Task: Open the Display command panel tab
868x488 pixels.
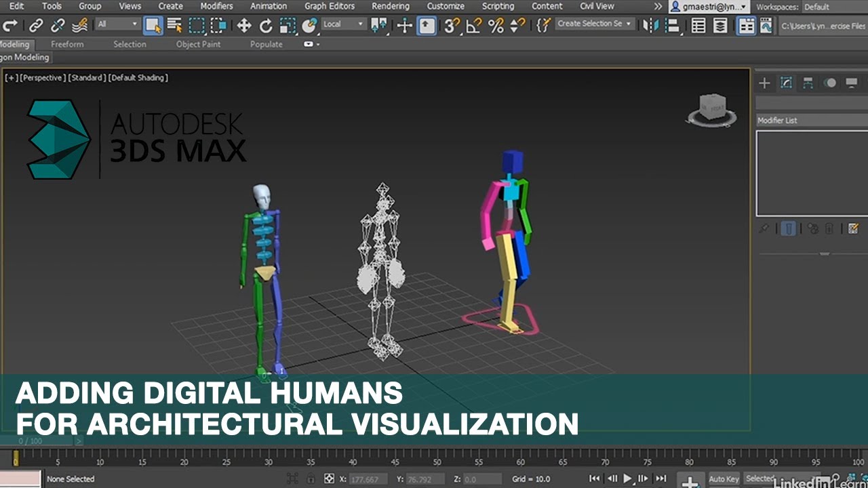Action: click(x=852, y=83)
